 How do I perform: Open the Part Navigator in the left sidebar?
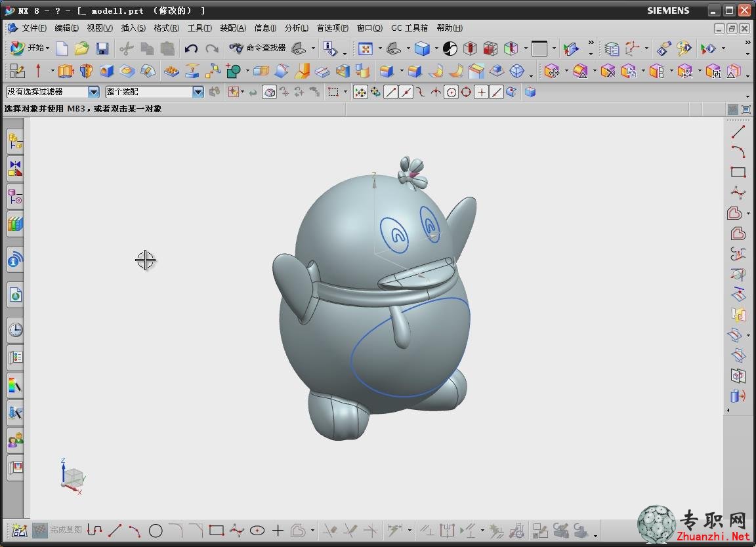tap(16, 197)
